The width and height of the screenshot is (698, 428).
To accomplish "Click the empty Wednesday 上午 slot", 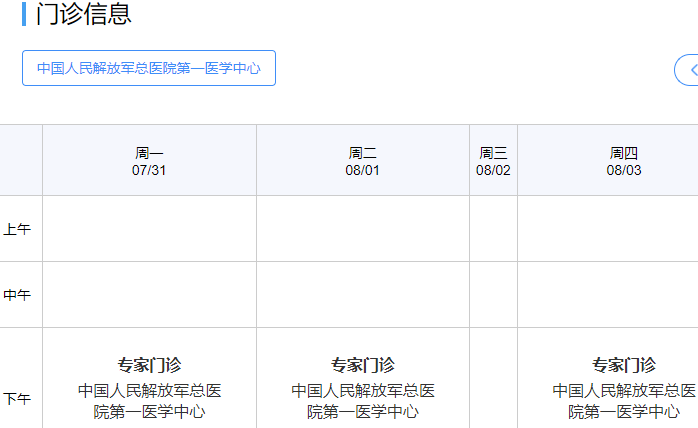I will tap(493, 229).
